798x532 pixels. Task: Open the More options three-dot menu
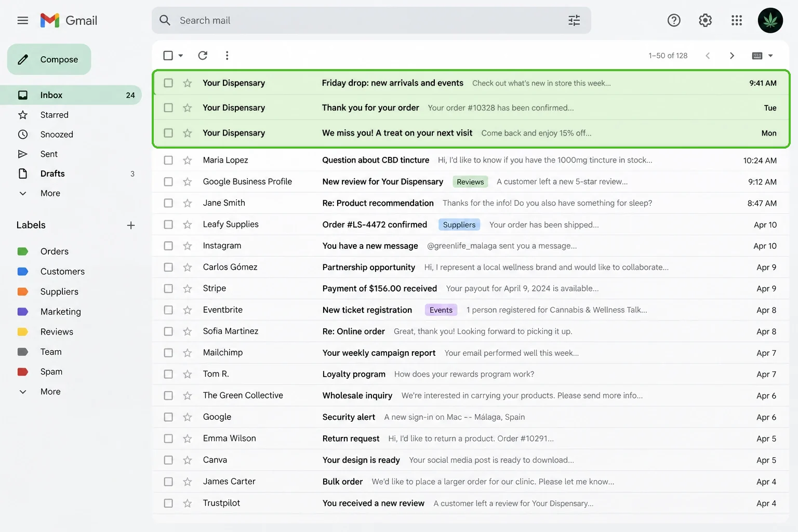point(227,55)
